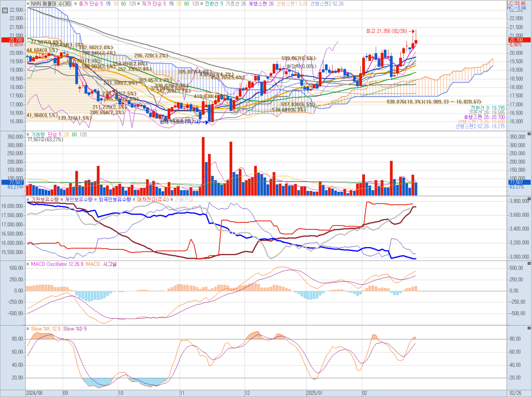
Task: Click the 외국인보유수량 legend label
Action: [115, 199]
